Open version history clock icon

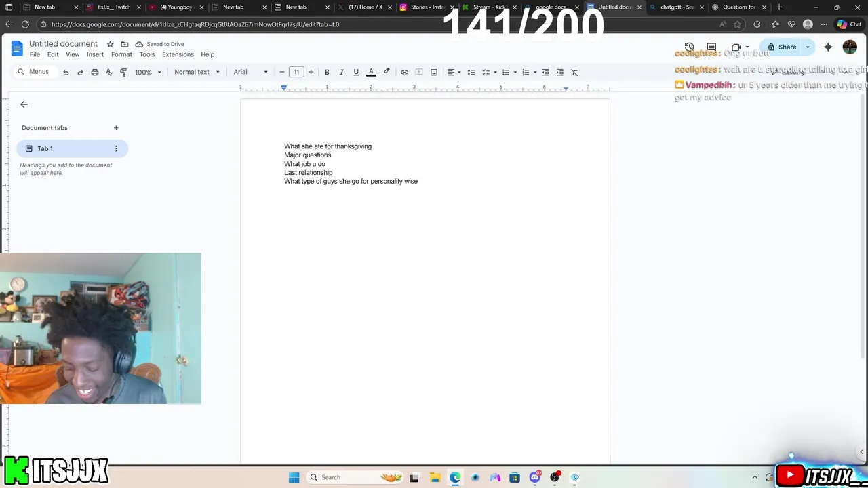point(690,47)
